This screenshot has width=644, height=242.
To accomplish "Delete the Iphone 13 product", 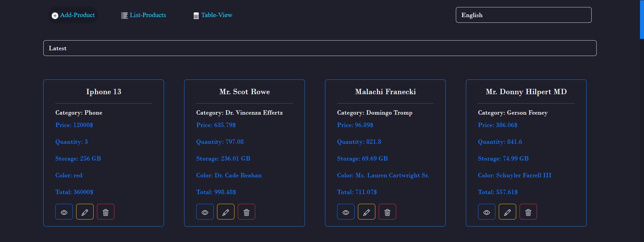I will click(106, 212).
